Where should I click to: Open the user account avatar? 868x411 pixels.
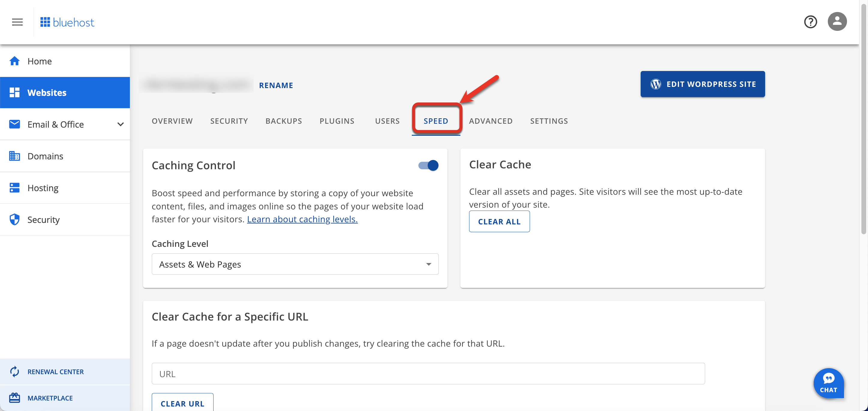coord(837,22)
